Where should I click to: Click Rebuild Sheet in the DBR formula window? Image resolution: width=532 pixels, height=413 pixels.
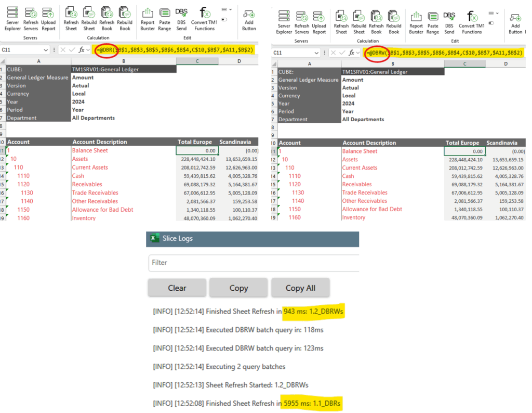(x=89, y=19)
